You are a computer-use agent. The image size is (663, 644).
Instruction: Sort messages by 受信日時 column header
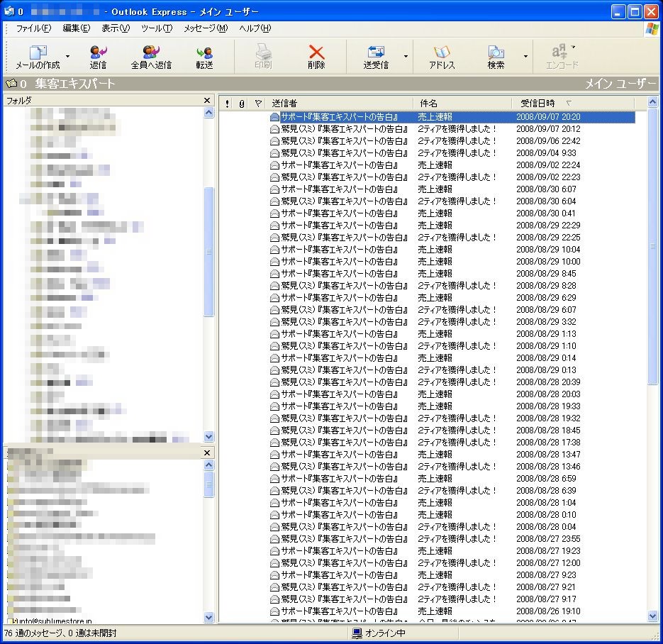pyautogui.click(x=573, y=103)
